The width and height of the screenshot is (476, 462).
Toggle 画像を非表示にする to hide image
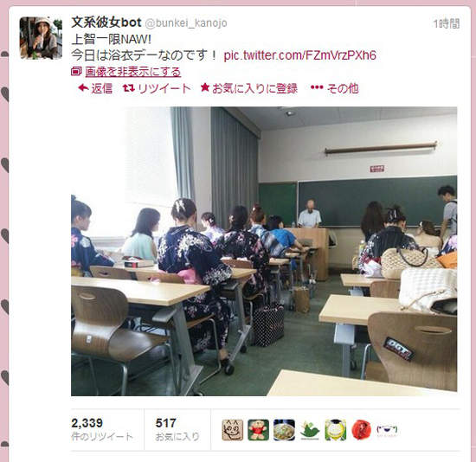click(x=132, y=72)
